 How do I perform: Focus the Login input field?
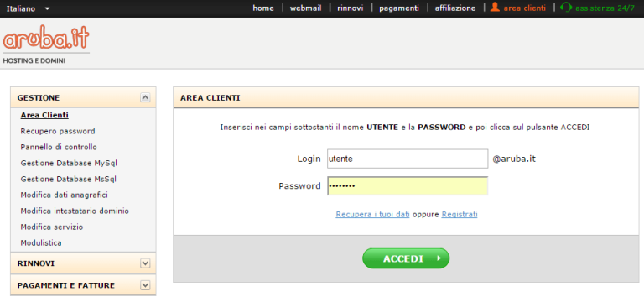click(408, 159)
